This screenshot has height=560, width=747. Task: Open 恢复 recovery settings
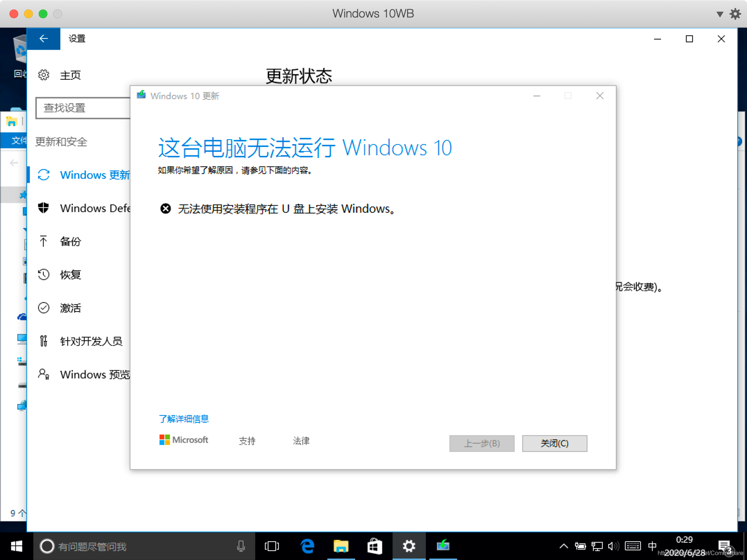point(70,275)
